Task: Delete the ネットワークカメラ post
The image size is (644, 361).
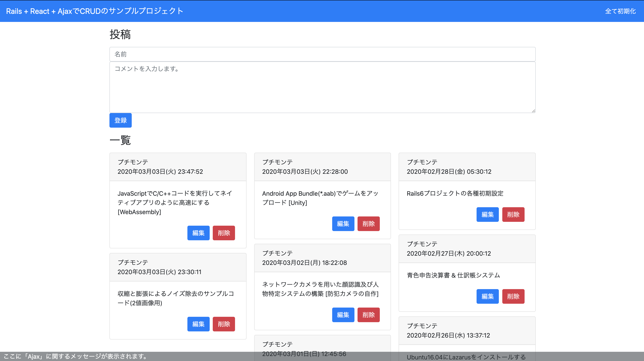Action: click(x=368, y=315)
